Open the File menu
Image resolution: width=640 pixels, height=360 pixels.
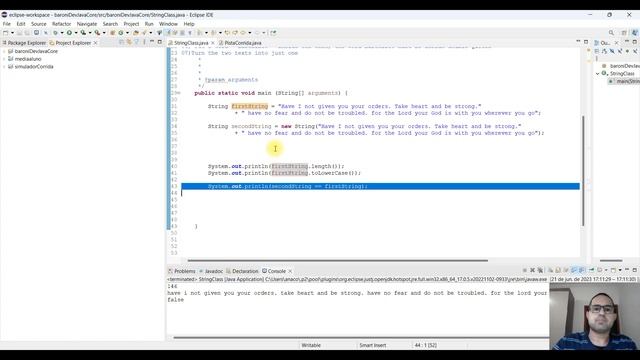point(7,24)
